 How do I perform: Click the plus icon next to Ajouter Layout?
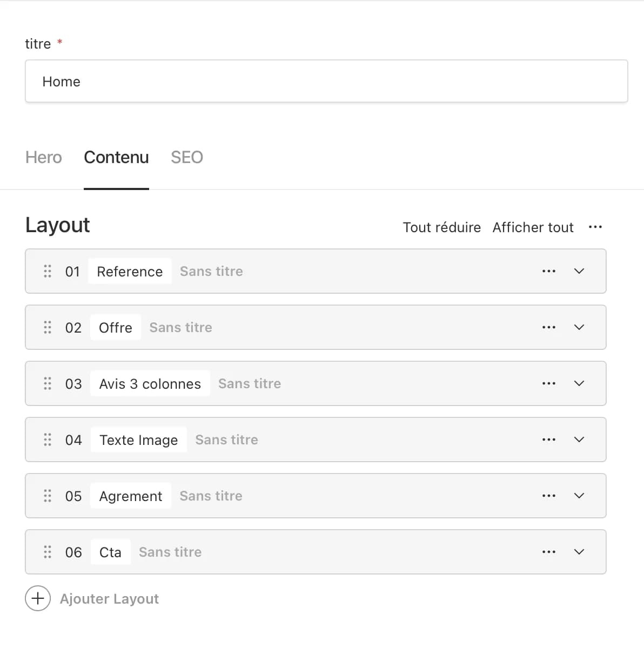pos(37,598)
